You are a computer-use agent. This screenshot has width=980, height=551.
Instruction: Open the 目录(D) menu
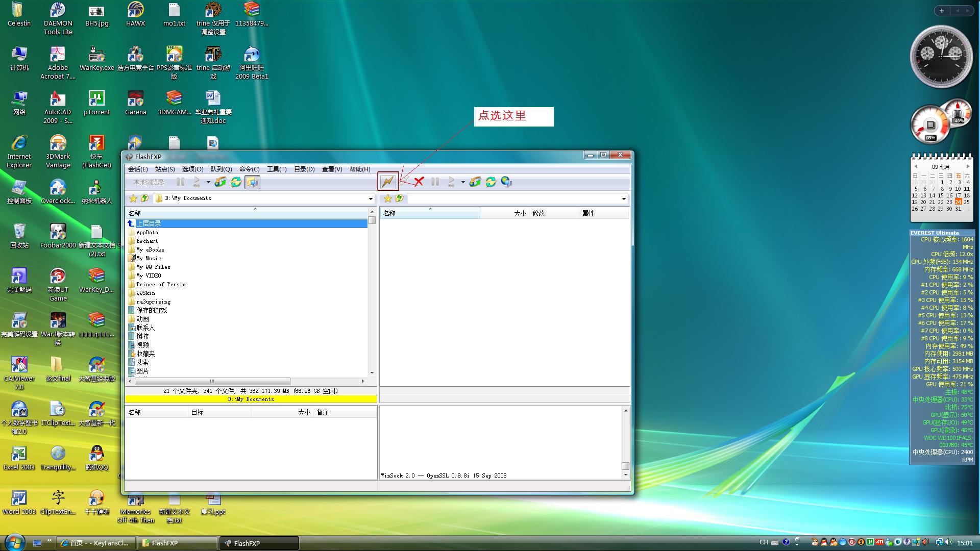point(304,169)
